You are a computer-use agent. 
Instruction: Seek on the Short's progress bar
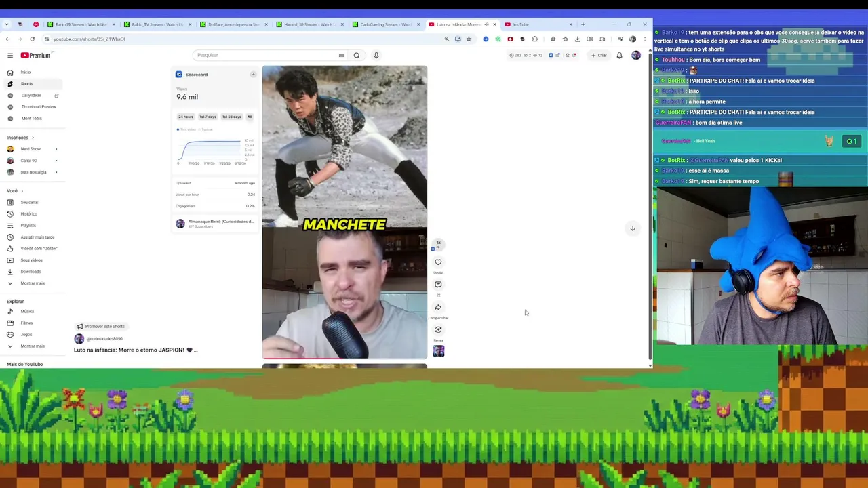click(344, 358)
